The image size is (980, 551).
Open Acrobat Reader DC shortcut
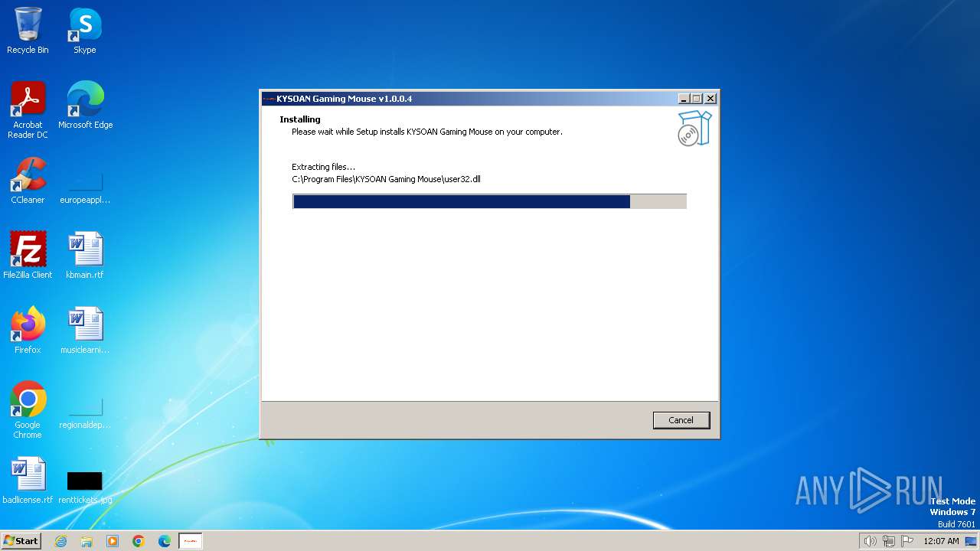pyautogui.click(x=28, y=110)
